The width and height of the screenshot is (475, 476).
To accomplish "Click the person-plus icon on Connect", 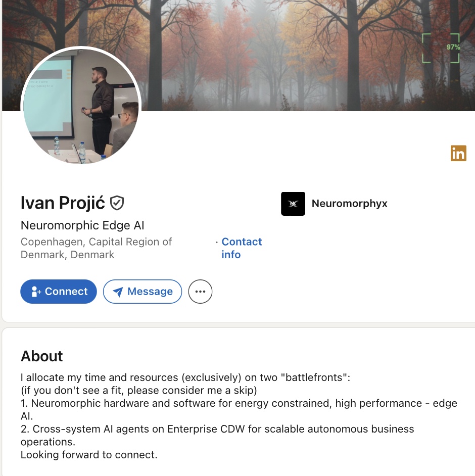I will [36, 292].
